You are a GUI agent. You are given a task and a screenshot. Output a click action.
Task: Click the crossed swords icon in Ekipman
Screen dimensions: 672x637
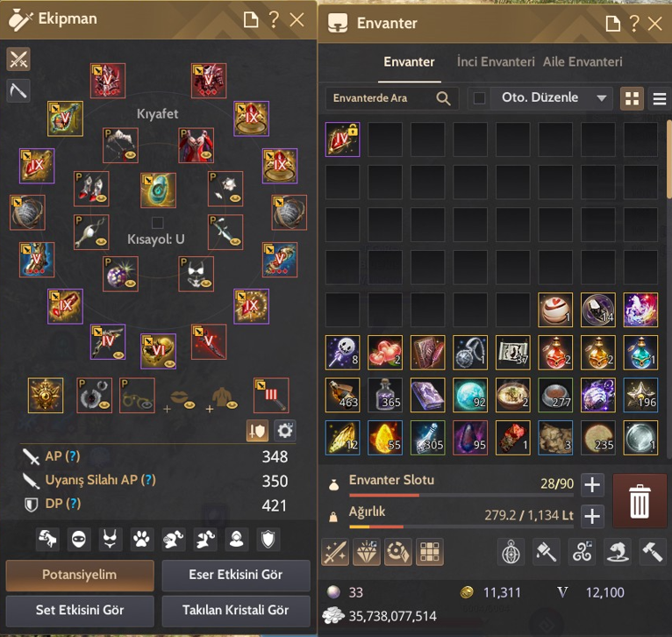tap(18, 59)
